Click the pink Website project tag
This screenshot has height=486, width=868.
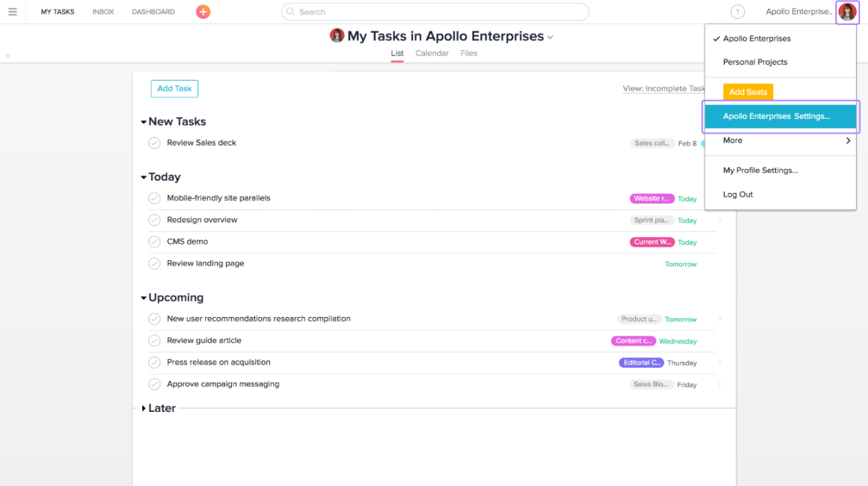652,198
